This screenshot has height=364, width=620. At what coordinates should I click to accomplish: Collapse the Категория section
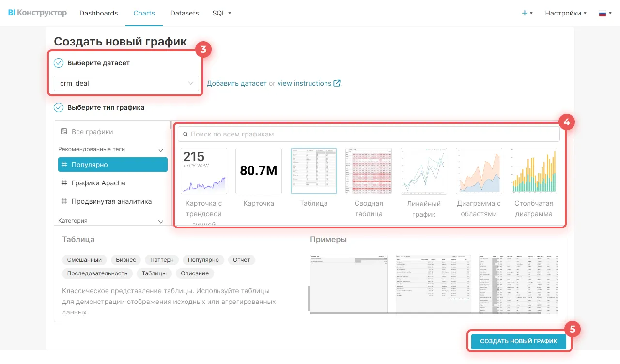tap(161, 221)
